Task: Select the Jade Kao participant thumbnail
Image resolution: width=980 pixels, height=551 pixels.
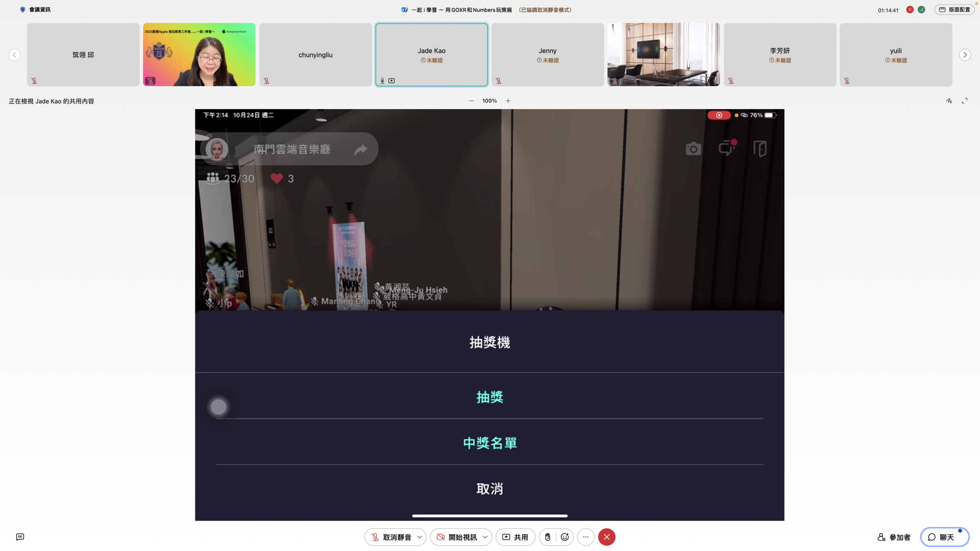Action: [x=431, y=55]
